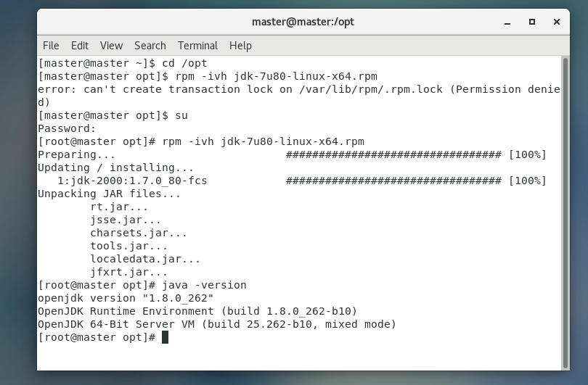
Task: Minimize the terminal window
Action: point(507,22)
